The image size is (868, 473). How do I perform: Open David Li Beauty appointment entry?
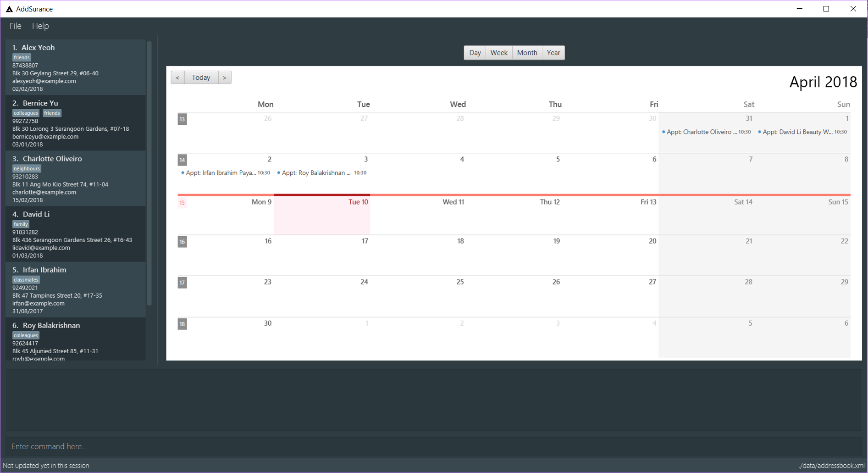point(802,132)
